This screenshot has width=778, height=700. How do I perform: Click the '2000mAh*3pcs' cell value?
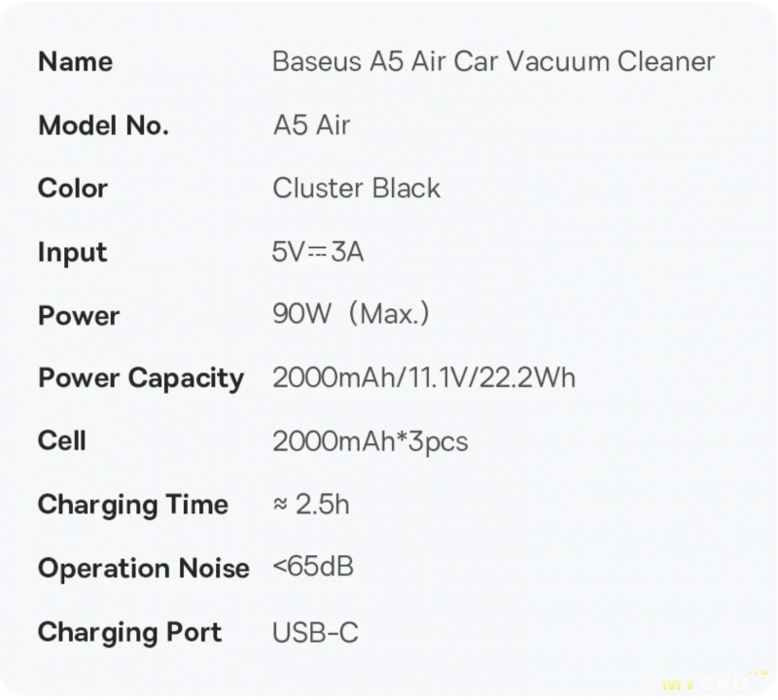coord(371,442)
